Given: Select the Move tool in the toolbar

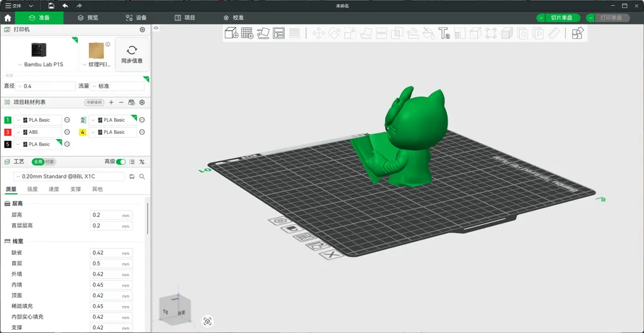Looking at the screenshot, I should [319, 33].
